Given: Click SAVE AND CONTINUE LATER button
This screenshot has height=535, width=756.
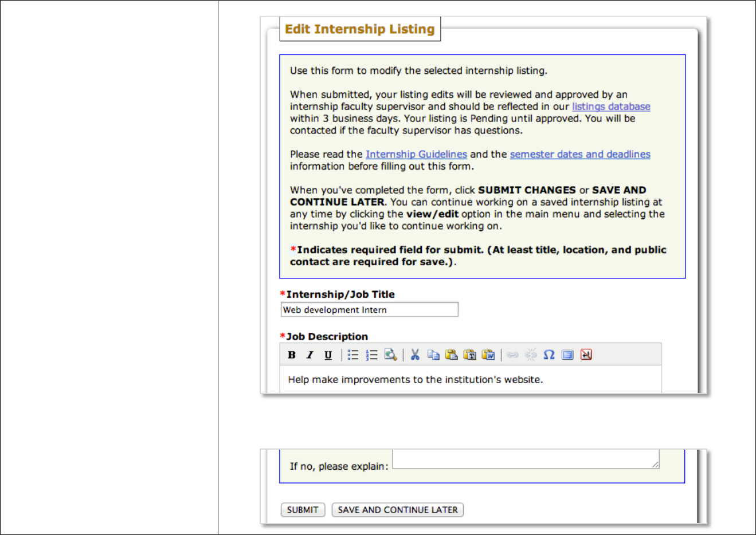Looking at the screenshot, I should tap(398, 510).
